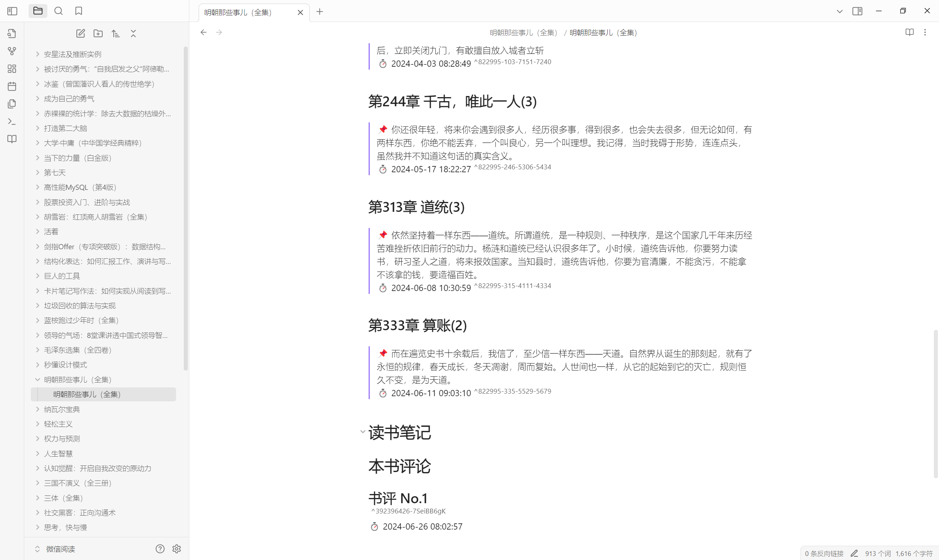Screen dimensions: 939x560
Task: Click the new folder icon
Action: [98, 34]
